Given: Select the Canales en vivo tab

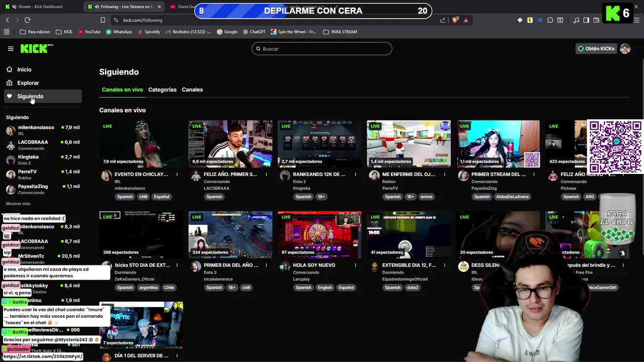Looking at the screenshot, I should (122, 89).
